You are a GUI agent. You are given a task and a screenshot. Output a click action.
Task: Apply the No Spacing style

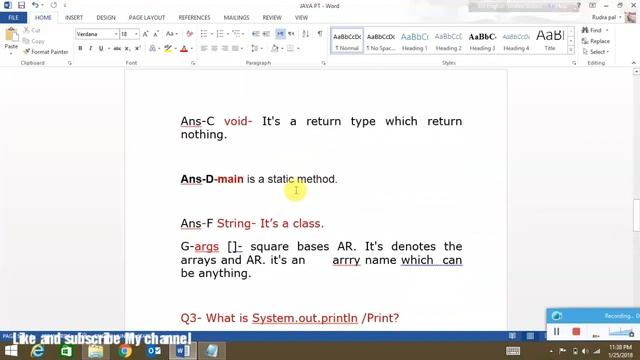pyautogui.click(x=381, y=41)
